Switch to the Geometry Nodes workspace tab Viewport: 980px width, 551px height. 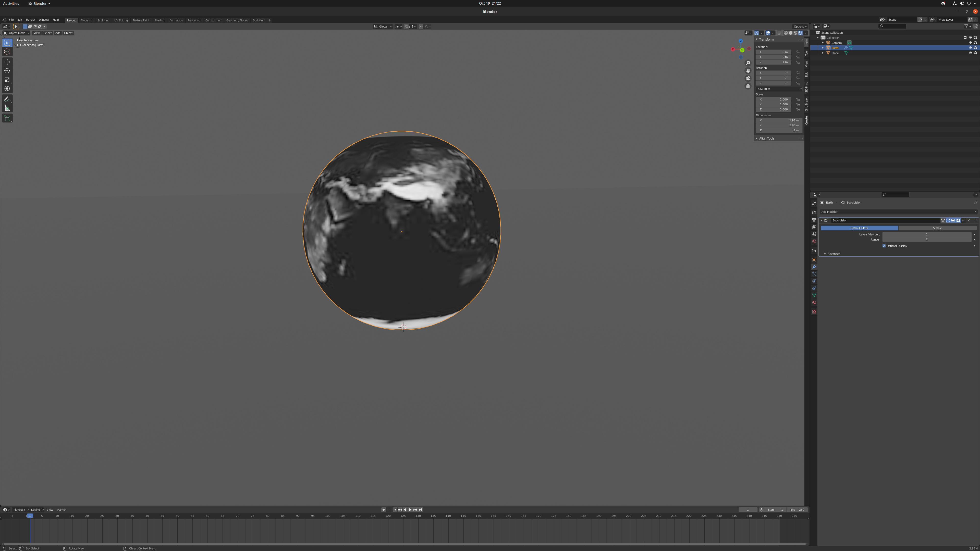237,20
